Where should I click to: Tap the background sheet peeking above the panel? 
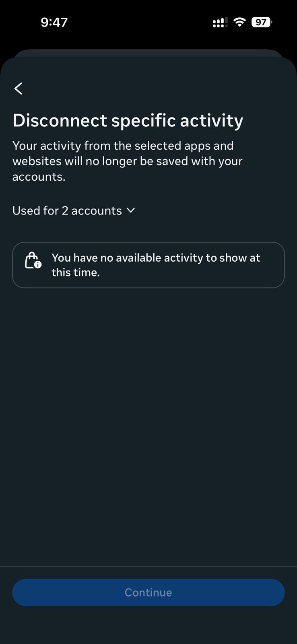pyautogui.click(x=148, y=53)
